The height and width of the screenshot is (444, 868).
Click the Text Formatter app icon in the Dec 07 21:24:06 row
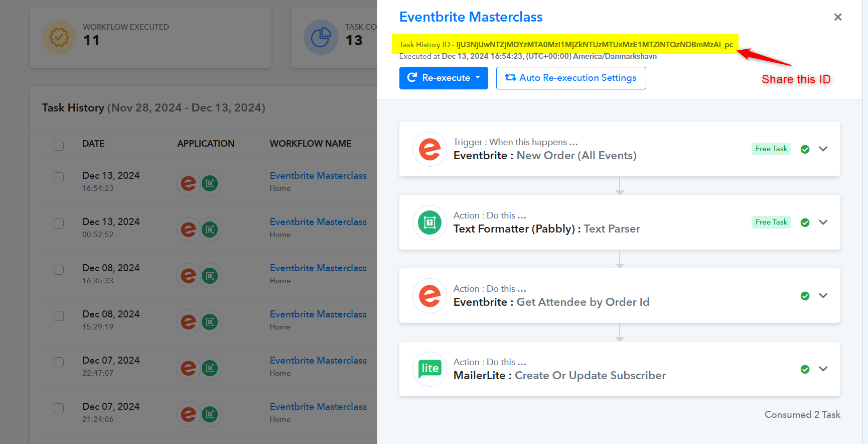[x=210, y=414]
